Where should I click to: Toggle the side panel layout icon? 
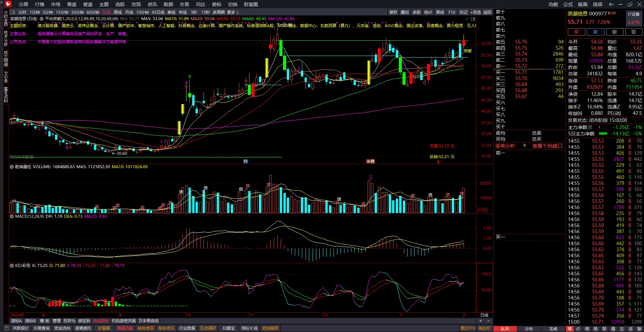tap(473, 19)
